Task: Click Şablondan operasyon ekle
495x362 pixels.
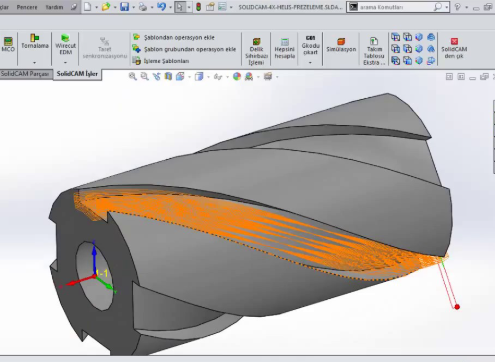Action: [174, 37]
